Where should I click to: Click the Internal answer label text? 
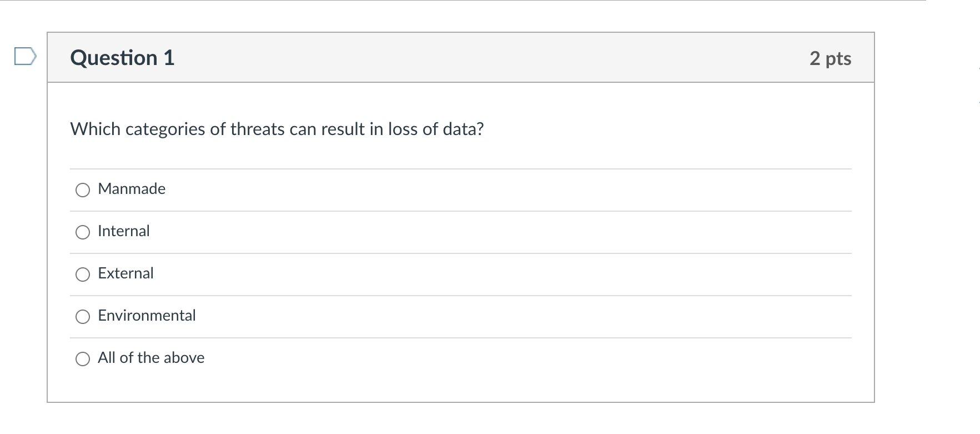point(124,231)
